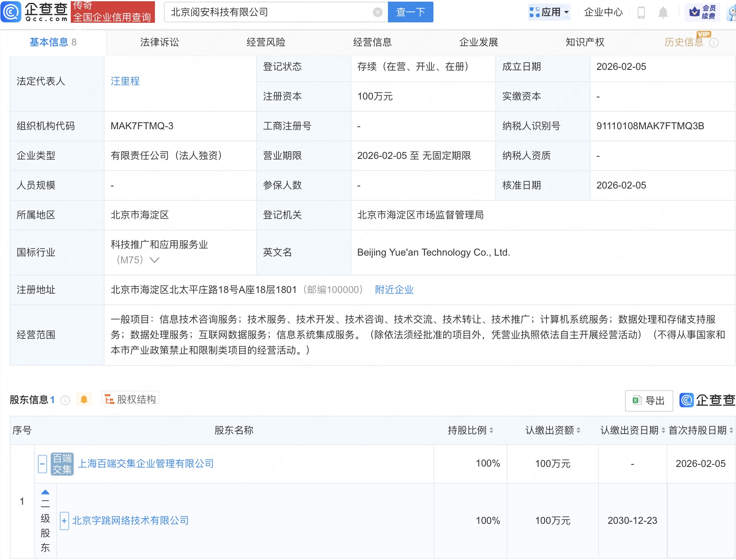Screen dimensions: 736x560
Task: Open legal representative 汪里程 link
Action: click(125, 81)
